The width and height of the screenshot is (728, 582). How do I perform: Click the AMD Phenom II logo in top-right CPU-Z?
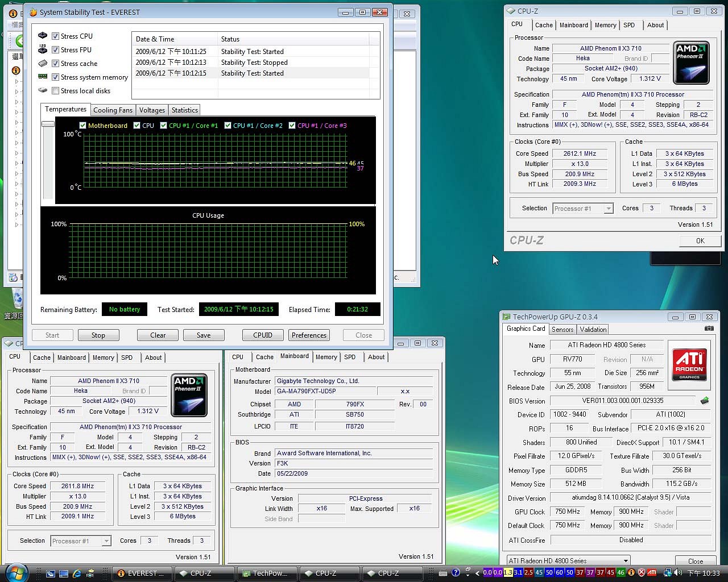pos(691,63)
